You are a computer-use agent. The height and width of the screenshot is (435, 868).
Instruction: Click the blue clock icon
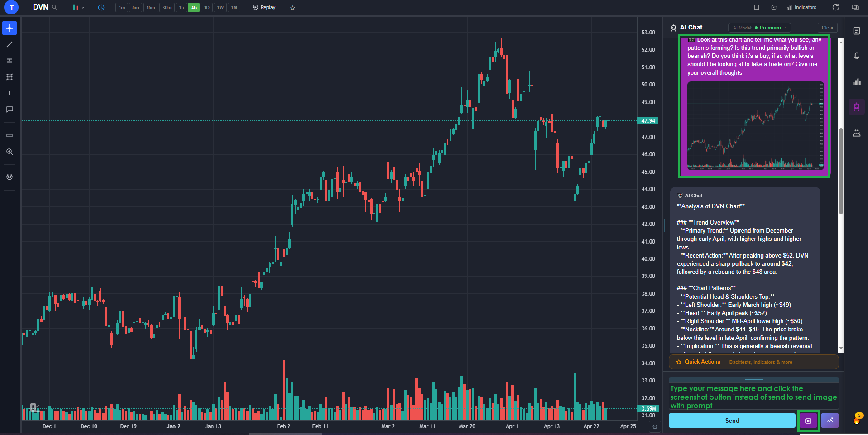[101, 7]
